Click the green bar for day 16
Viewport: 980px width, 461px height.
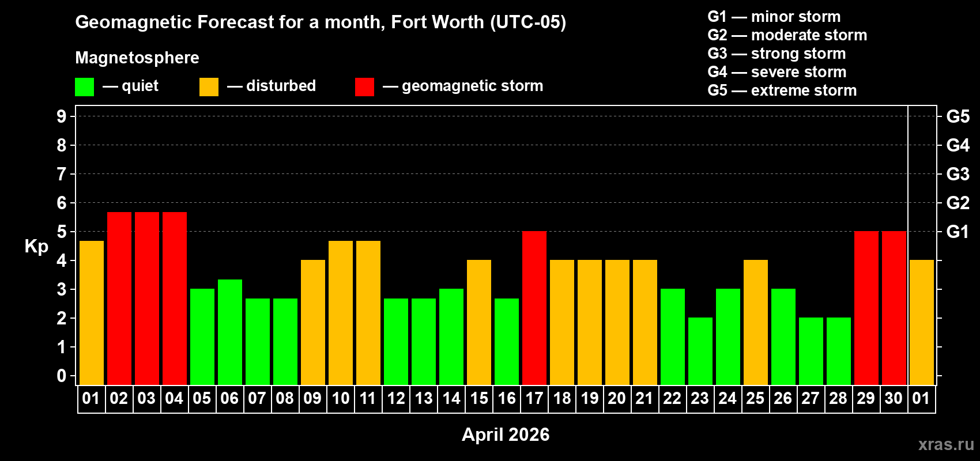pos(507,342)
